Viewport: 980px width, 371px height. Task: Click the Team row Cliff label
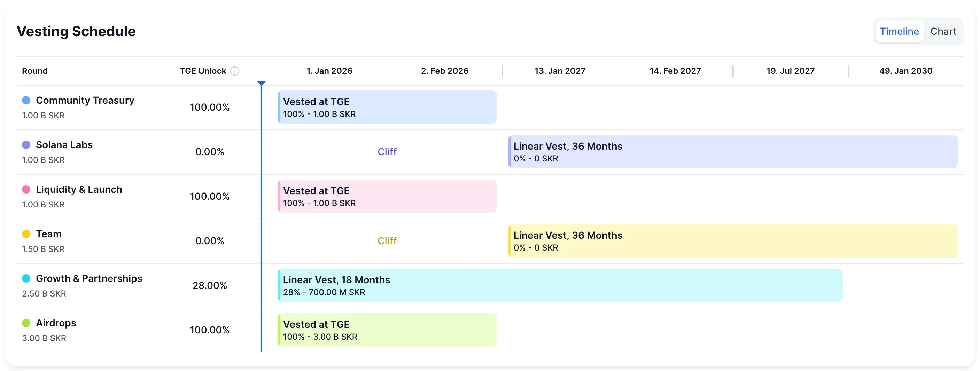point(387,240)
